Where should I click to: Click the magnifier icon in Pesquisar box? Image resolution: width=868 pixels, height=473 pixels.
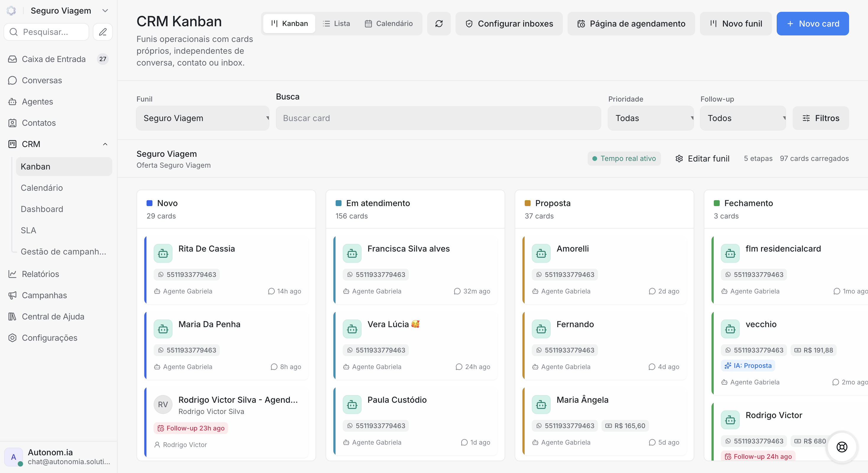click(14, 32)
